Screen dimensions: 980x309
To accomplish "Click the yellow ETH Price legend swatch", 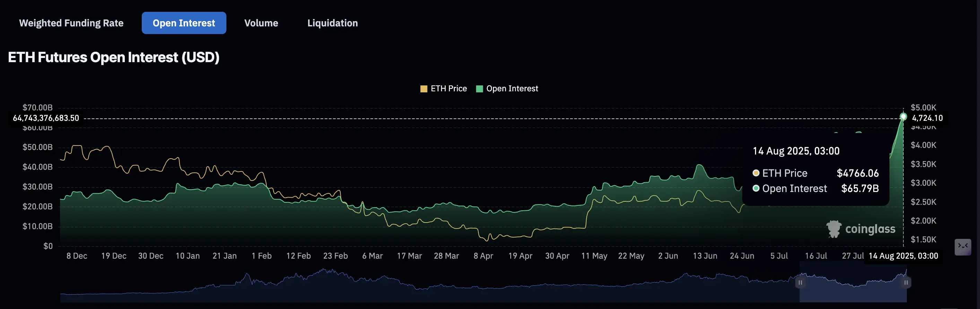I will pos(424,89).
